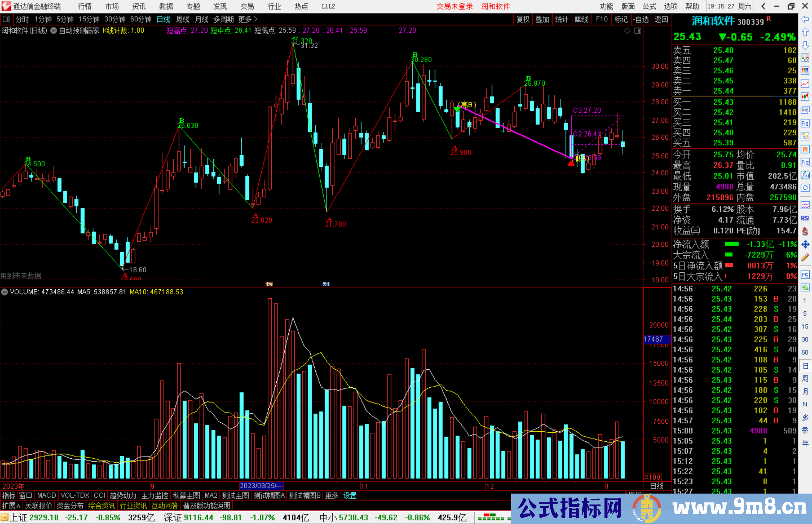Open the VOLUME indicator dropdown arrow
The image size is (812, 524).
coord(5,292)
